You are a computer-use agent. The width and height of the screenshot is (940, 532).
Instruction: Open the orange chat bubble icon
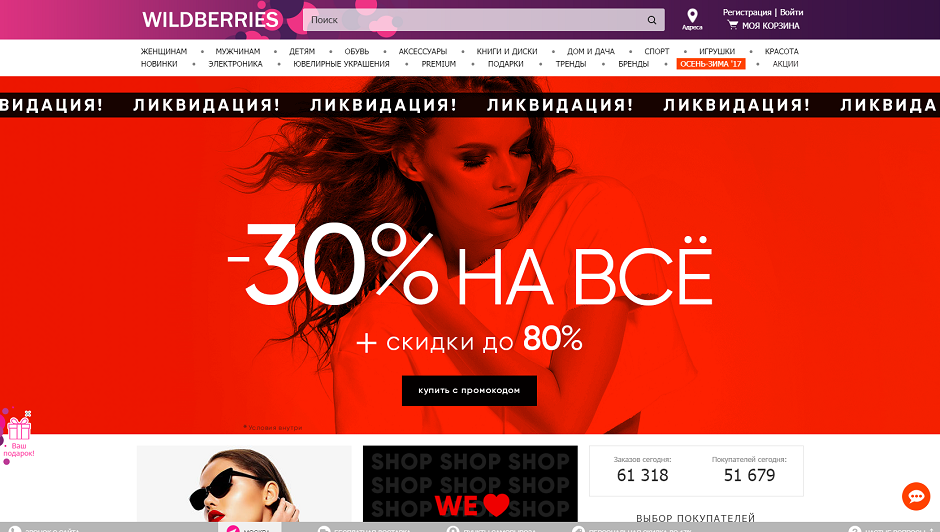916,497
